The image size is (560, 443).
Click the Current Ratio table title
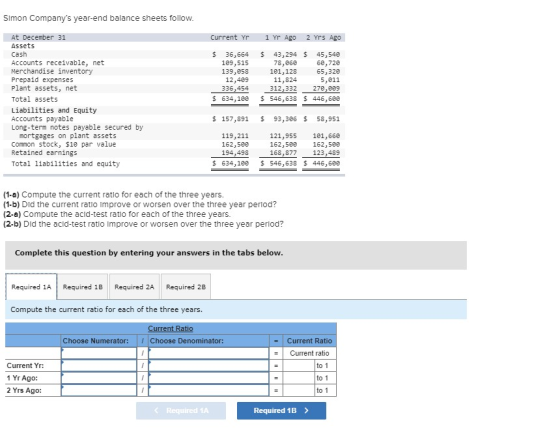[x=170, y=328]
